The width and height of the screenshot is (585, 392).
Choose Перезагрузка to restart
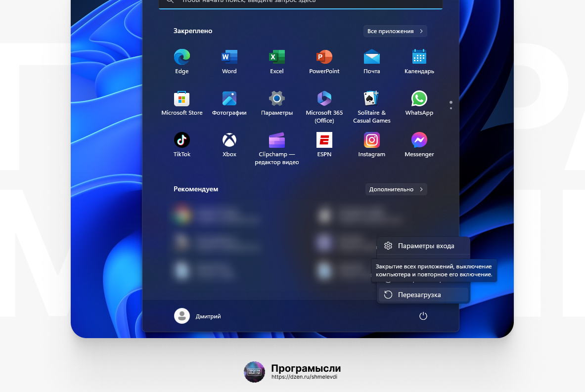[423, 295]
